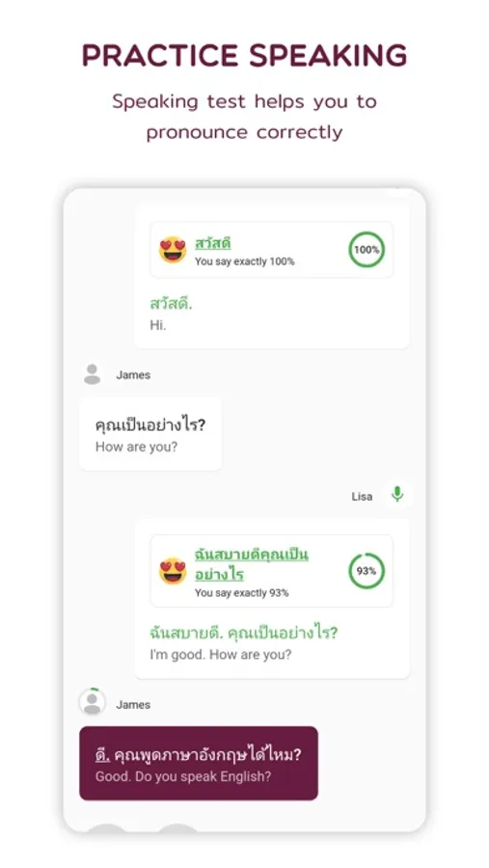Click James's avatar above the How are you message
489x868 pixels.
point(92,374)
